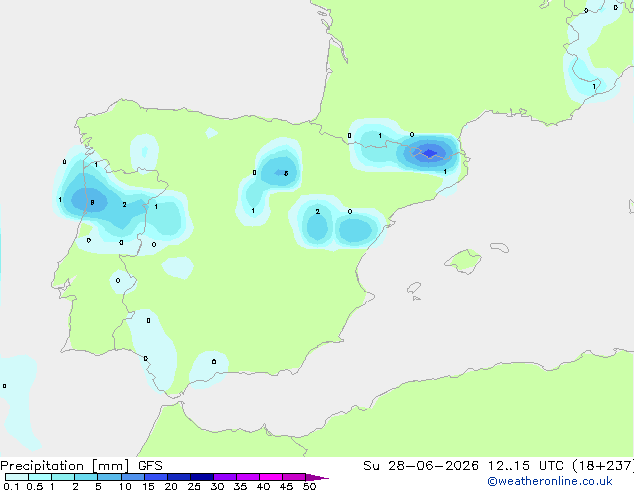Click the 10–15 mm legend swatch
The height and width of the screenshot is (490, 634).
coord(132,477)
